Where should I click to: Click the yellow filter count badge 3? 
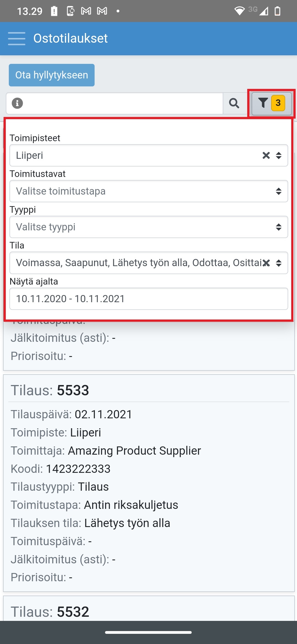(x=278, y=103)
